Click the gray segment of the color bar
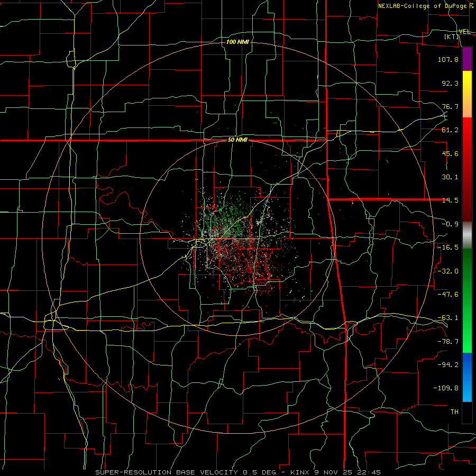 pyautogui.click(x=467, y=235)
